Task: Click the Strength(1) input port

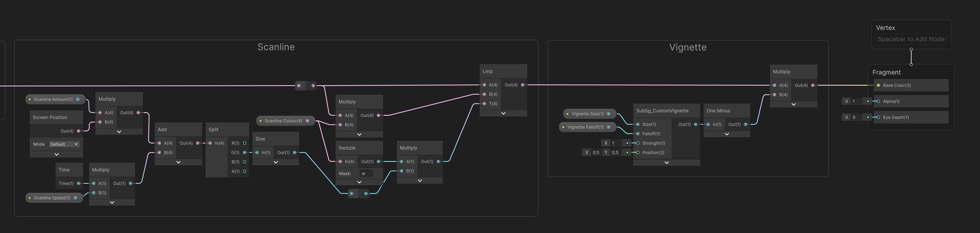Action: 638,143
